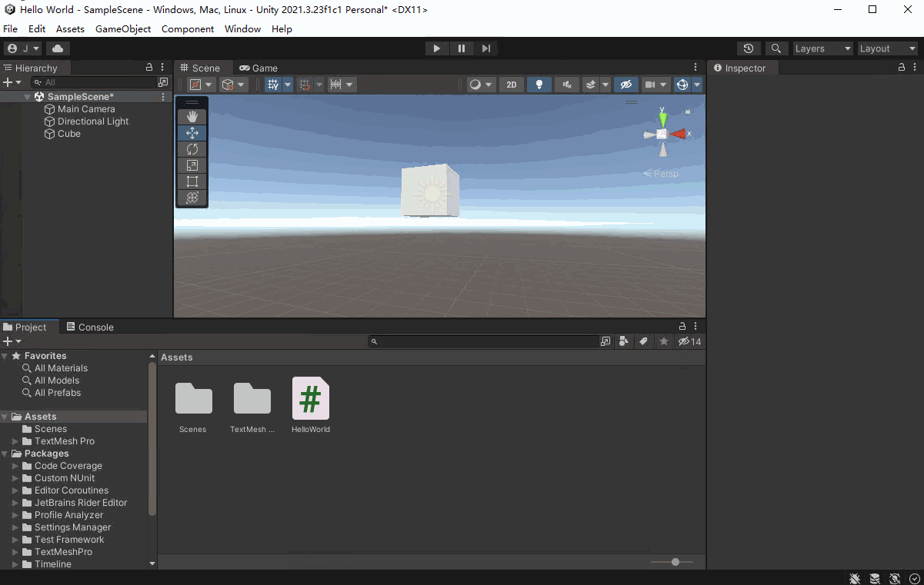Viewport: 924px width, 585px height.
Task: Open the Layout dropdown
Action: 889,48
